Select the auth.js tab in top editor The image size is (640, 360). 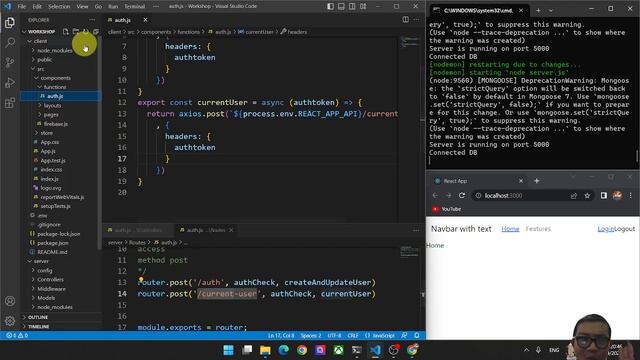(122, 20)
